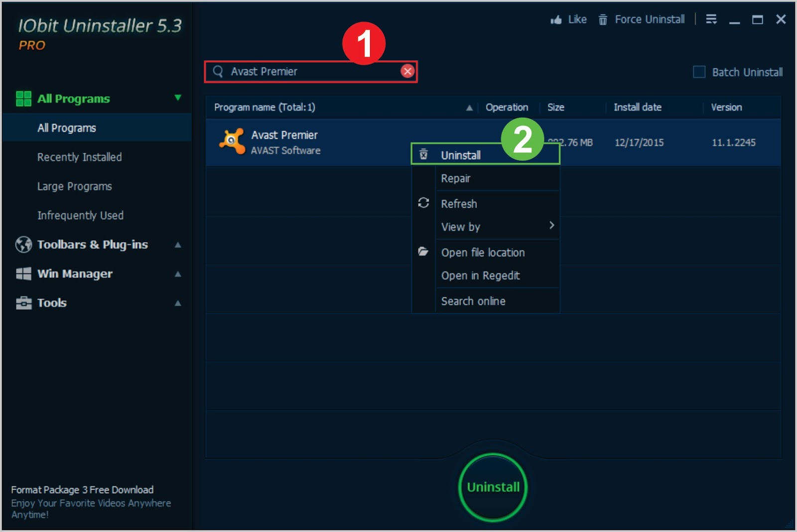Expand the Tools section arrow
The height and width of the screenshot is (532, 797).
178,303
